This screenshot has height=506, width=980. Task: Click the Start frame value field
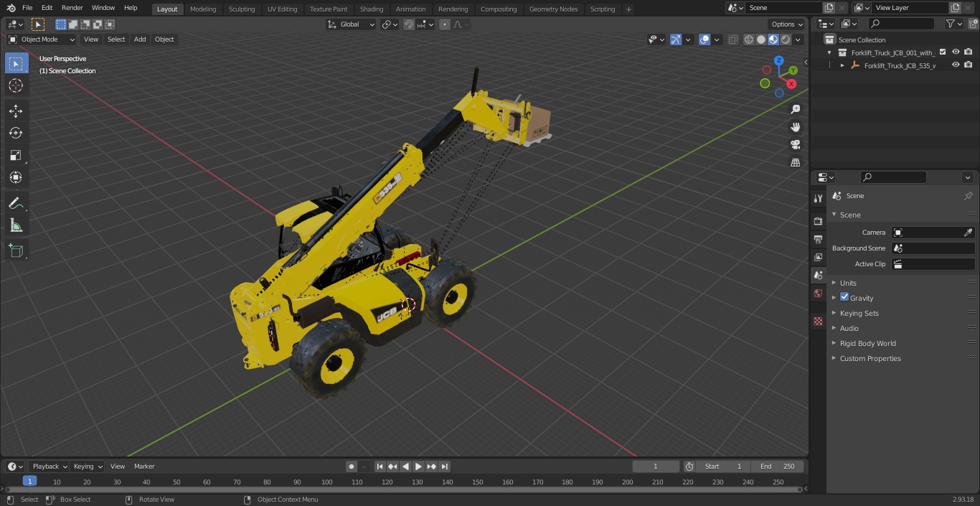click(723, 467)
